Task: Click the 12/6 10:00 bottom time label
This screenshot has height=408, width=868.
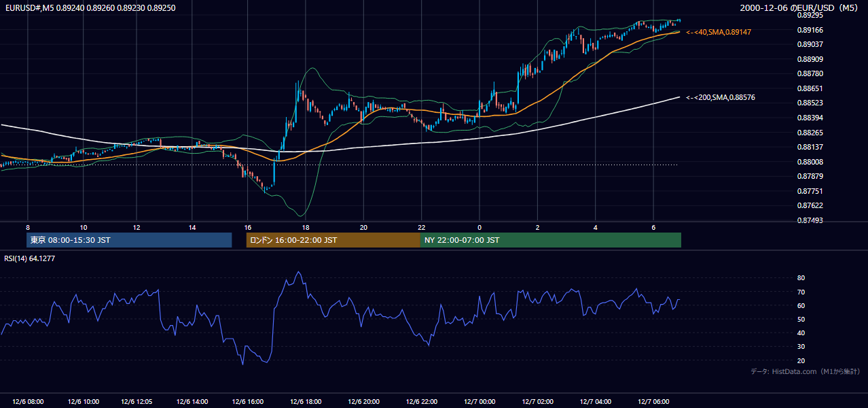Action: coord(83,402)
